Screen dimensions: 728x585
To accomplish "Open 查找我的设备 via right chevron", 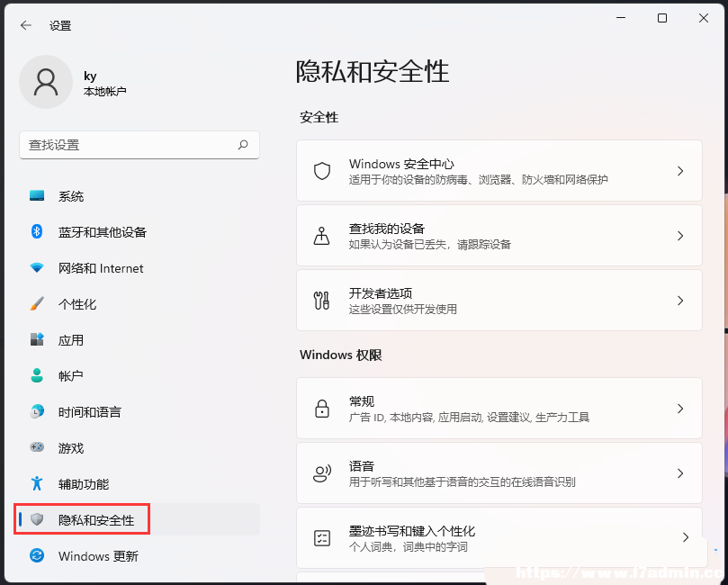I will (680, 236).
